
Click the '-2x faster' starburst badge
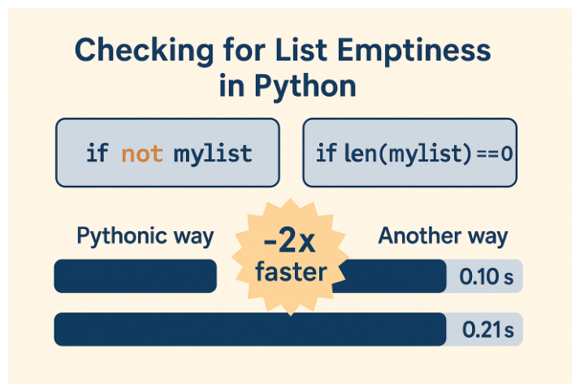click(x=290, y=257)
